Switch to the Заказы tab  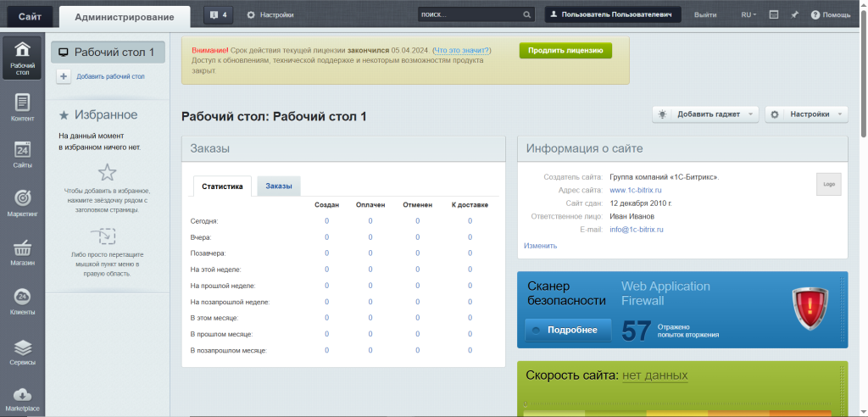pos(278,186)
